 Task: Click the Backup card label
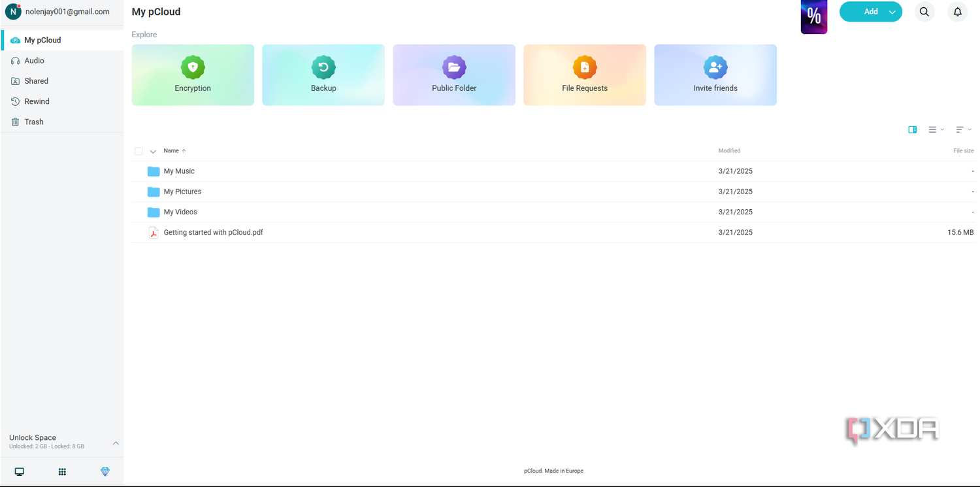pyautogui.click(x=323, y=88)
